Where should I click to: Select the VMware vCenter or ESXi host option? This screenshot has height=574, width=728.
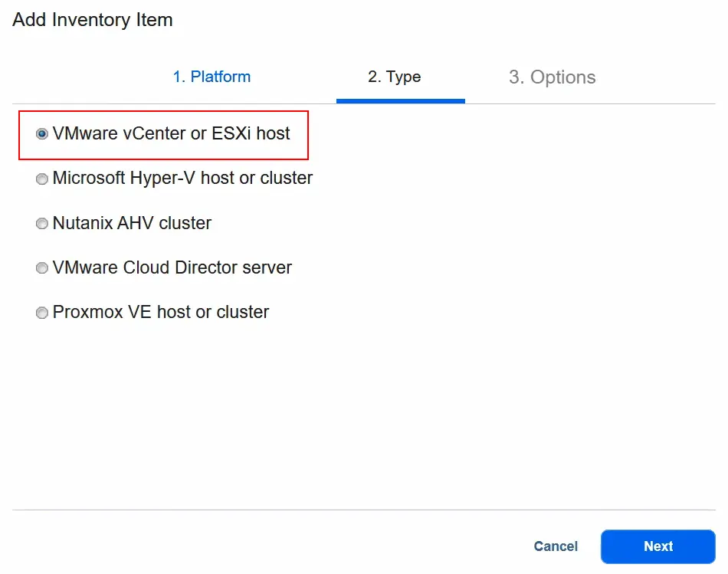pyautogui.click(x=42, y=133)
